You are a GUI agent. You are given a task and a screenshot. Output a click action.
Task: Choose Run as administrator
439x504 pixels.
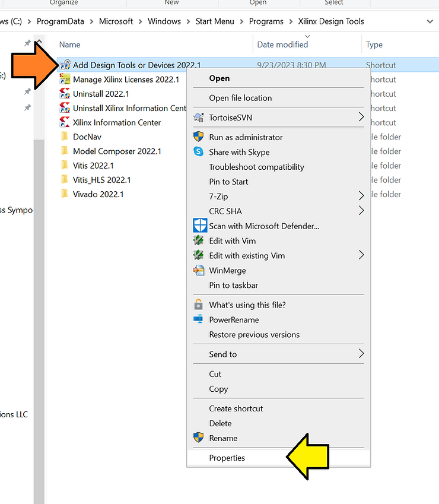(x=246, y=137)
